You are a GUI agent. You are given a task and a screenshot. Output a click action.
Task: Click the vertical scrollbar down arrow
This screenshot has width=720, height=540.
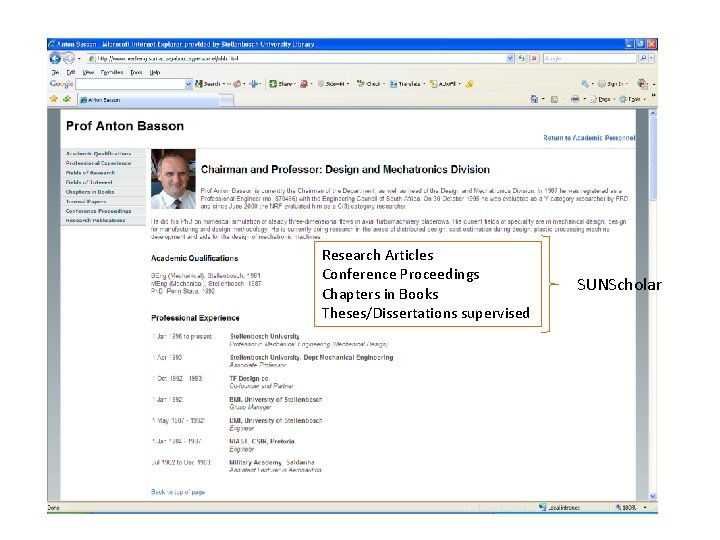(x=652, y=496)
